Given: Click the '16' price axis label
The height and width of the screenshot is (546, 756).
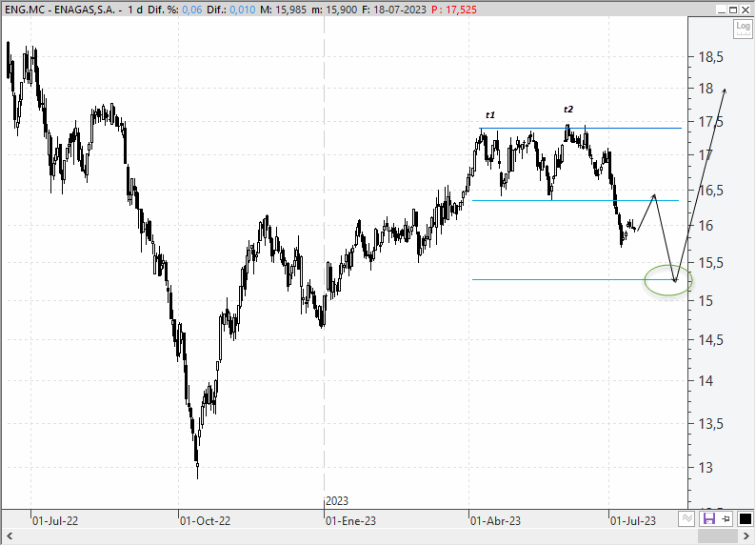Looking at the screenshot, I should 706,225.
